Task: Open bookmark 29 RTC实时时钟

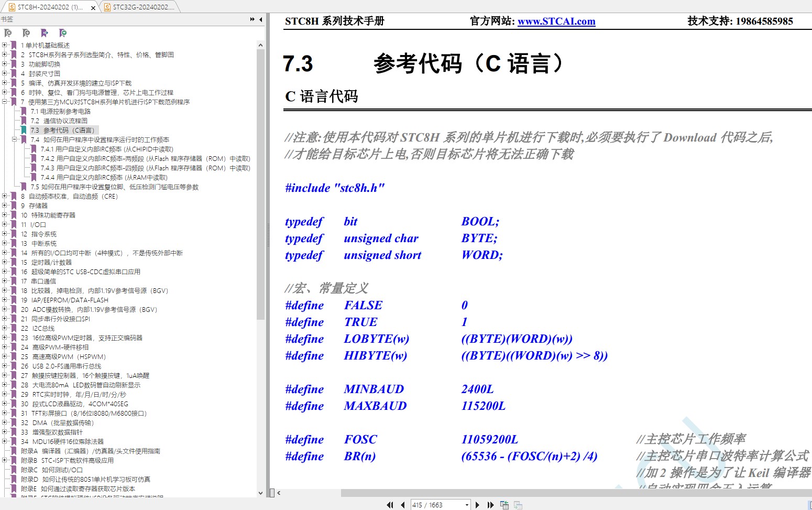Action: (x=73, y=394)
